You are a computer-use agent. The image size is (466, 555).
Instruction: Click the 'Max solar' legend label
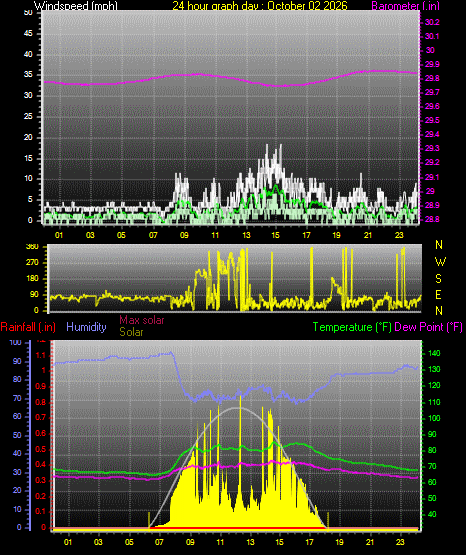pyautogui.click(x=142, y=320)
